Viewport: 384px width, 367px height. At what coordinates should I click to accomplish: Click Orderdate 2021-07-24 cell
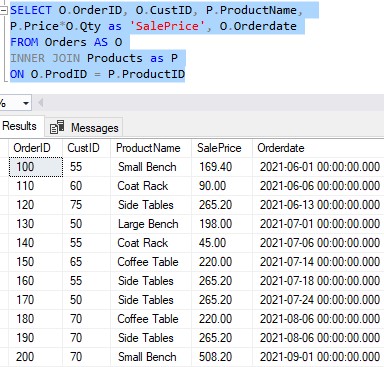tap(318, 300)
